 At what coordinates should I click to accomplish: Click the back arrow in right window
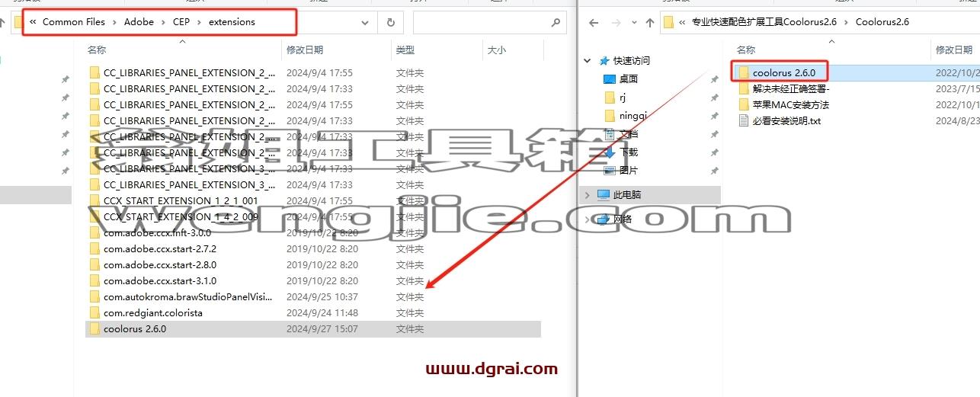[594, 23]
